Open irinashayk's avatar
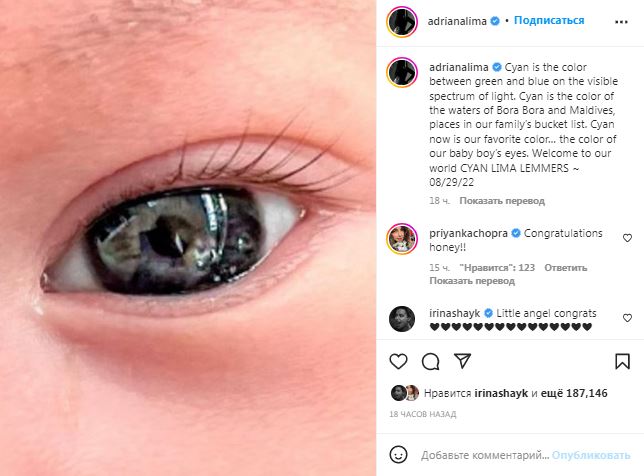 [x=402, y=318]
